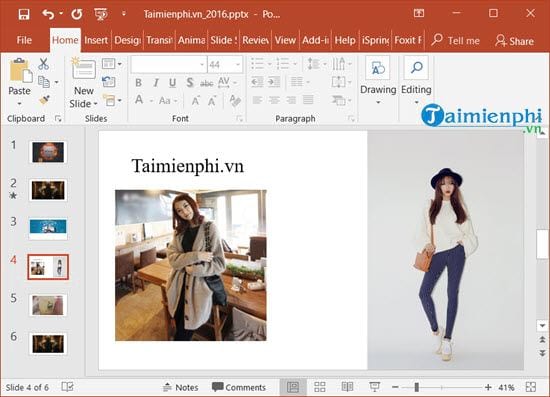The height and width of the screenshot is (397, 550).
Task: Click the Redo/Repeat icon
Action: click(x=76, y=14)
